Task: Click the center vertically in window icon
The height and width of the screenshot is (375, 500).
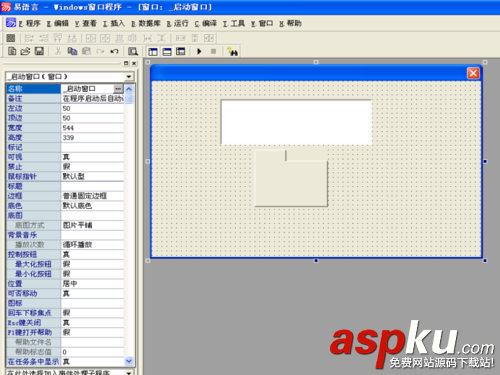Action: click(105, 38)
